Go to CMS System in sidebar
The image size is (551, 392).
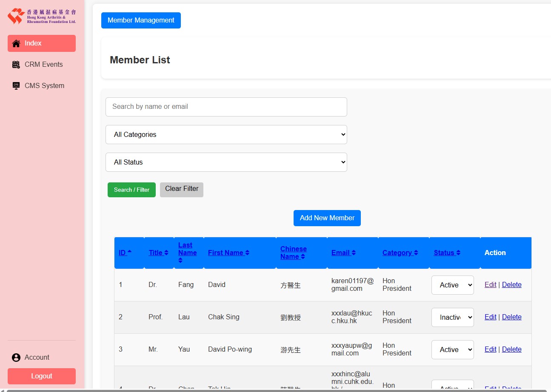pyautogui.click(x=44, y=86)
